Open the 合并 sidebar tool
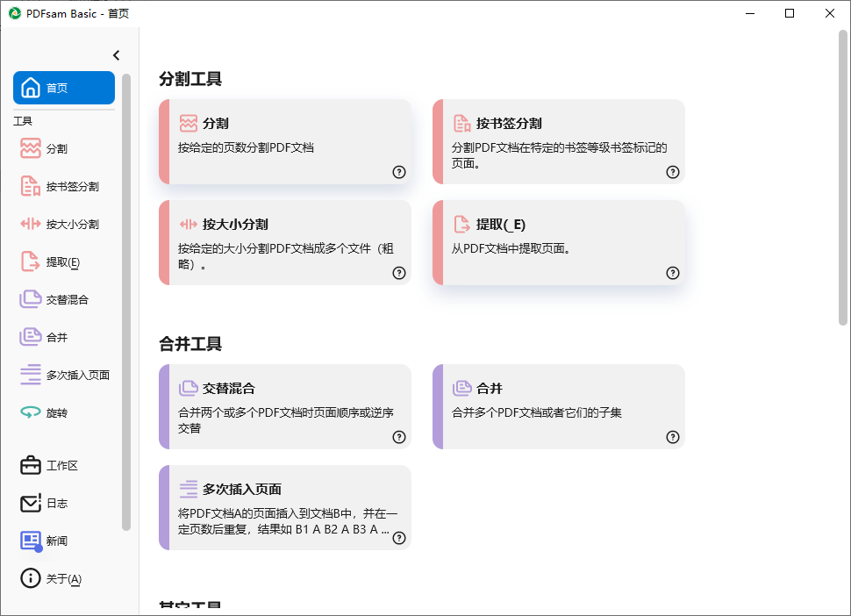 pos(56,337)
